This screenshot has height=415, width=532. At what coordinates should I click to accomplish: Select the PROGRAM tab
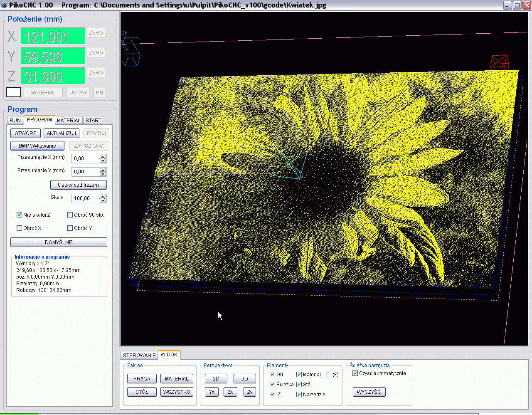pyautogui.click(x=39, y=120)
